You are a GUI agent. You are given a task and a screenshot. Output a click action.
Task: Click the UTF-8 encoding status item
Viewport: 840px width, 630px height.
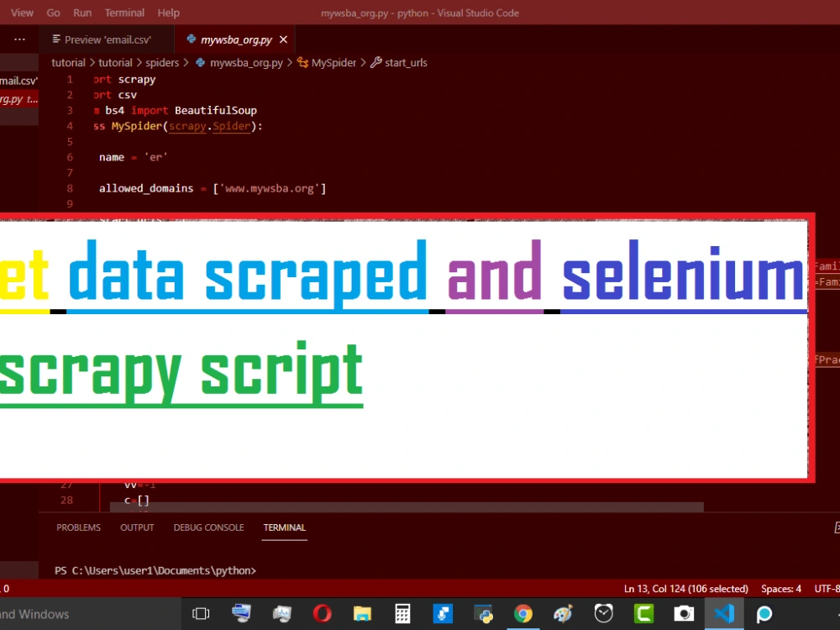(827, 589)
